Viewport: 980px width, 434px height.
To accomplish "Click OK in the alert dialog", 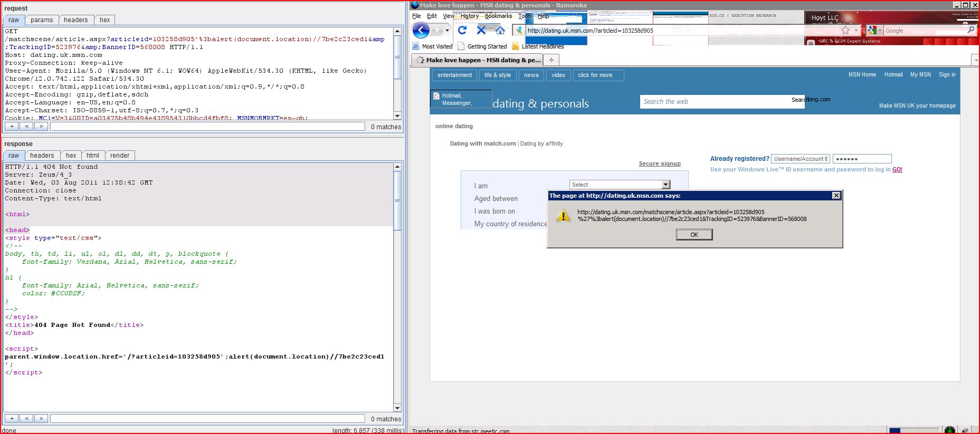I will click(x=694, y=235).
